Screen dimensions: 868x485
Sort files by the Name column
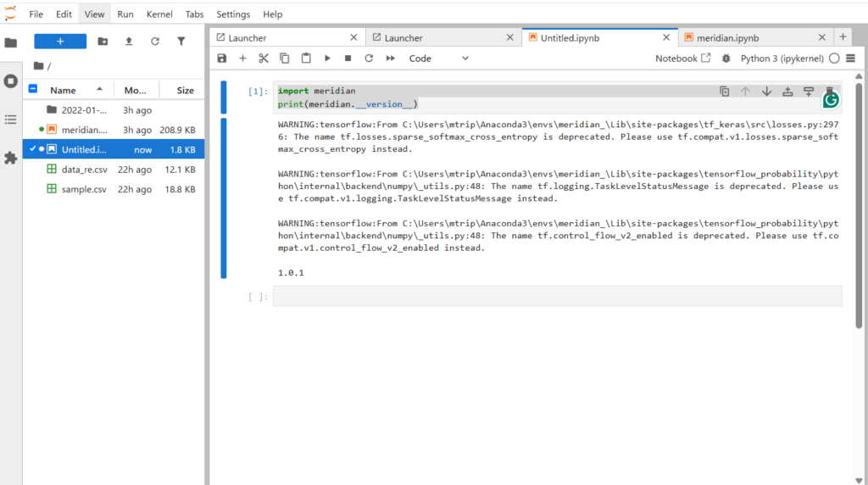coord(76,90)
